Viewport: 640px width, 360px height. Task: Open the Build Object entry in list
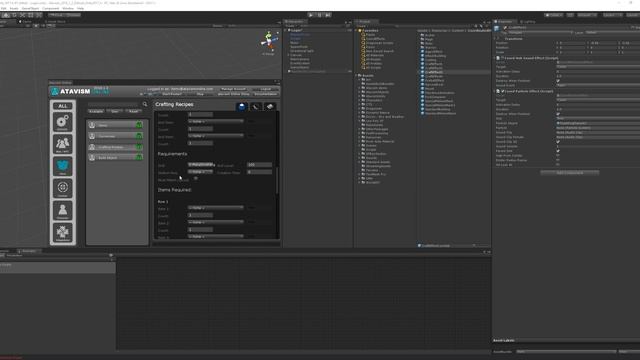(116, 158)
